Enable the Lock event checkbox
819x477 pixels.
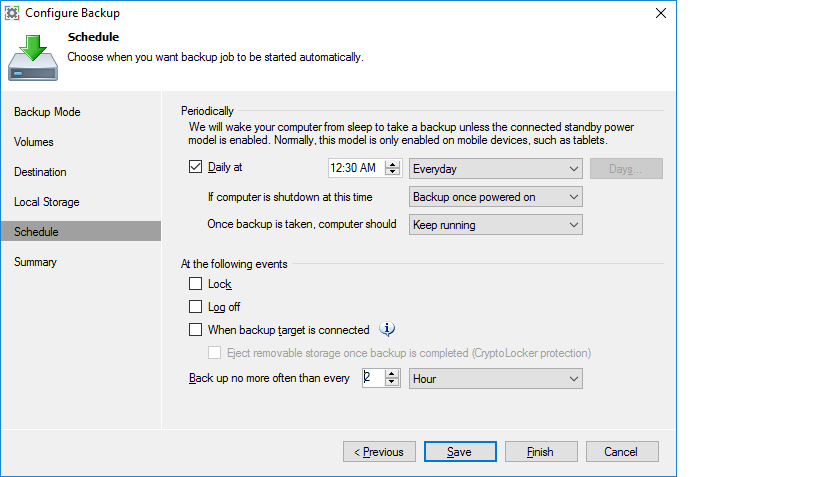click(195, 285)
